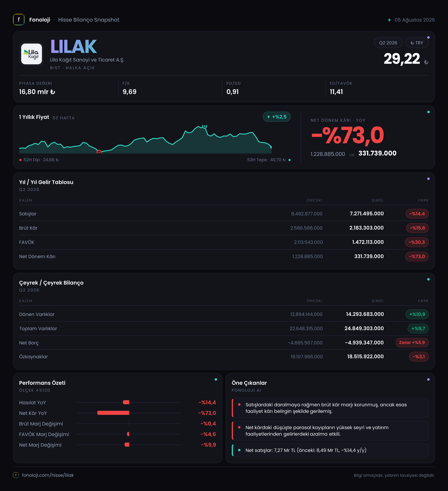
Task: Select the first Öne Çıkanlar highlight about brüt kâr marjı
Action: 330,408
